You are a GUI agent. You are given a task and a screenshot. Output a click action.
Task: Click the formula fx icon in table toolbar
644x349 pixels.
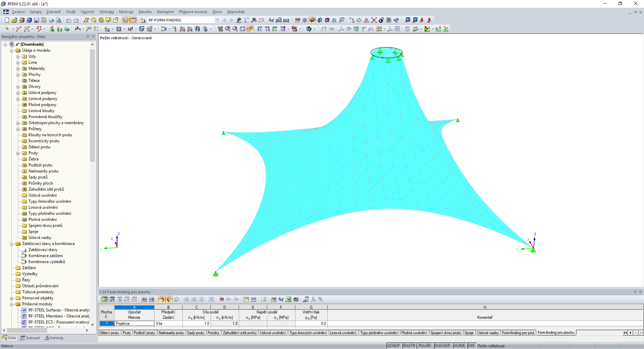[313, 299]
